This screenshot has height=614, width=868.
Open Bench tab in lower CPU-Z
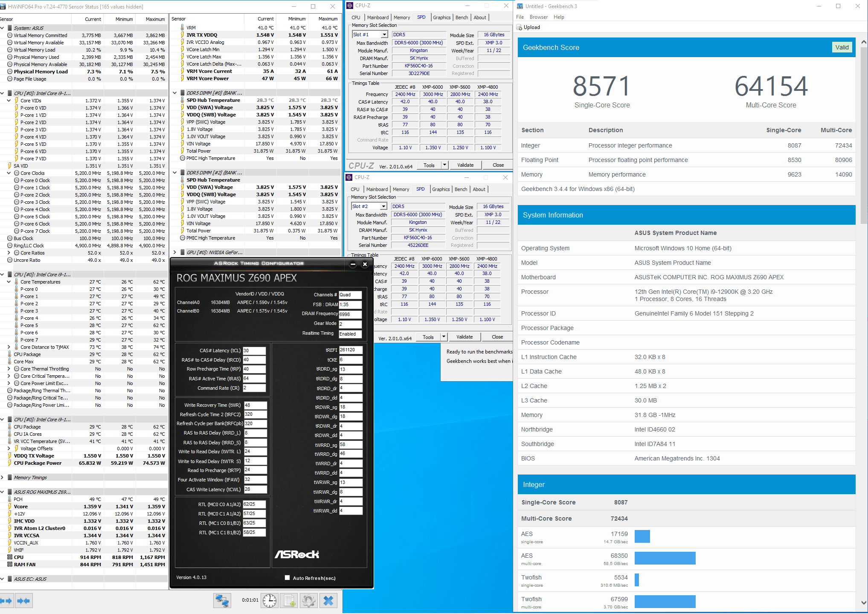pos(461,189)
